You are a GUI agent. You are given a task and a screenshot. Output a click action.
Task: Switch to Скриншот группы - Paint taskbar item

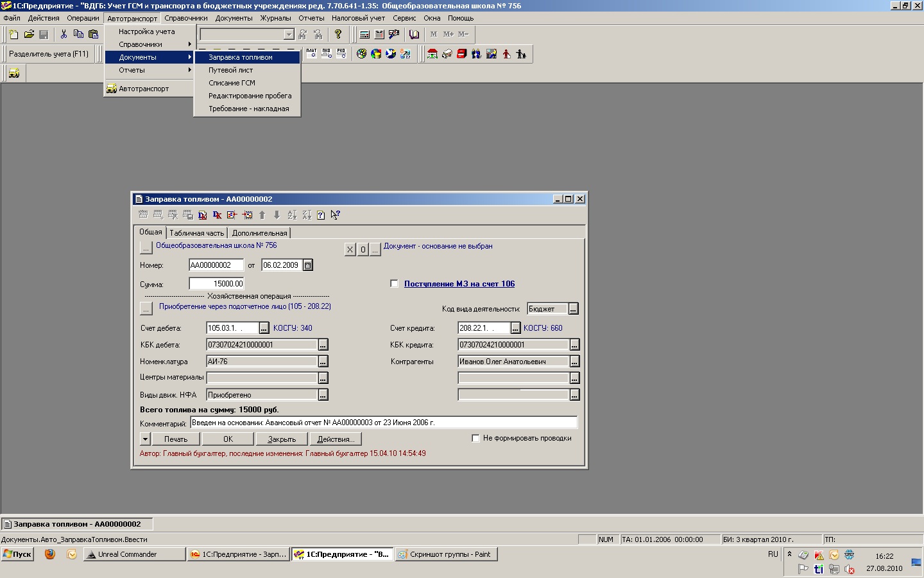click(x=446, y=554)
